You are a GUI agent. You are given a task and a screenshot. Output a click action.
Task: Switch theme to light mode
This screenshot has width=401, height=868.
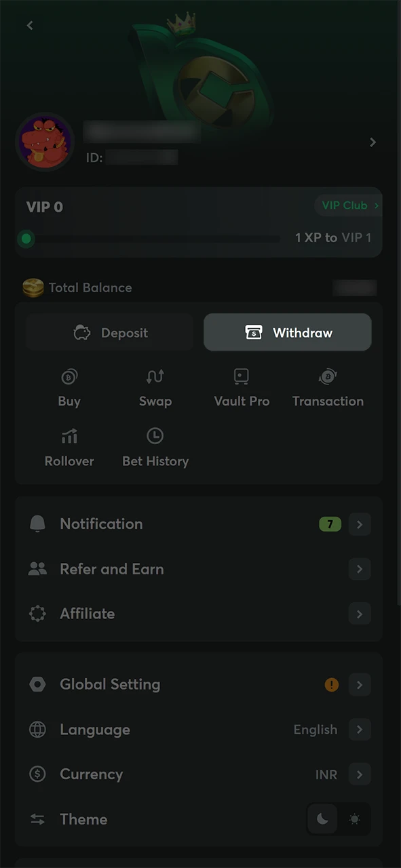[354, 818]
